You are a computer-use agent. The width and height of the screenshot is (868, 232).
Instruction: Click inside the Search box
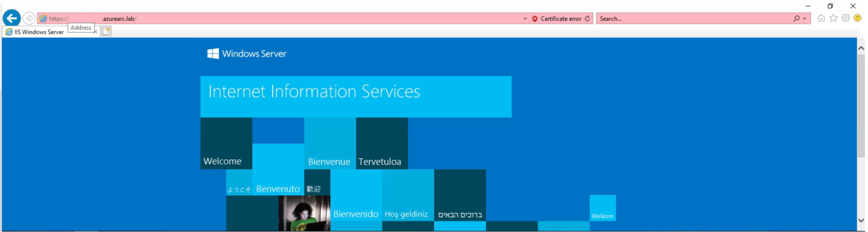coord(693,19)
